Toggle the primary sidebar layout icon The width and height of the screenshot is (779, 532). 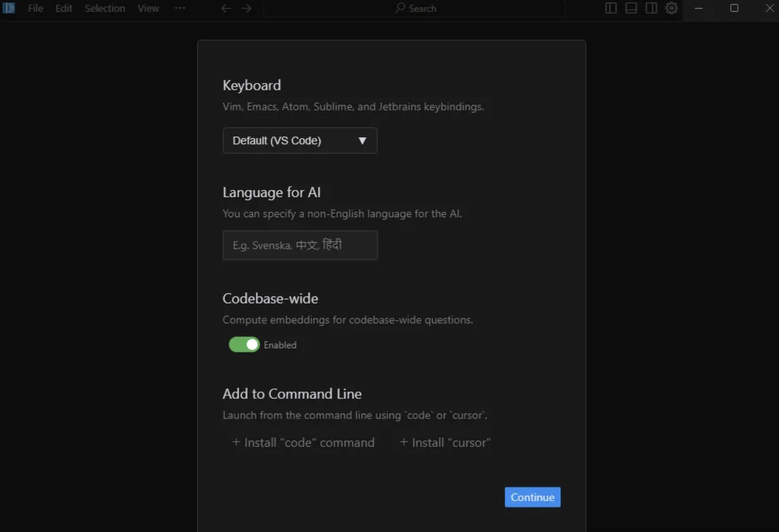click(x=611, y=8)
